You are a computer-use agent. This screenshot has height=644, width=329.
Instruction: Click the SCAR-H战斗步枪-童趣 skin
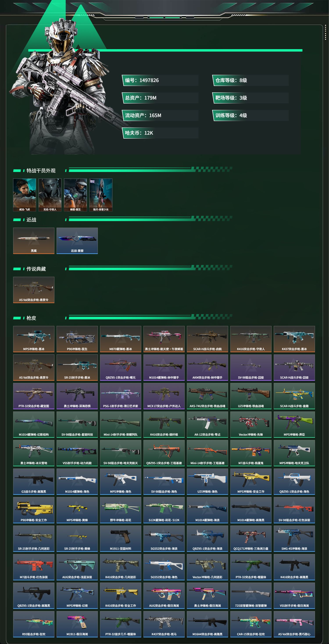click(x=294, y=396)
